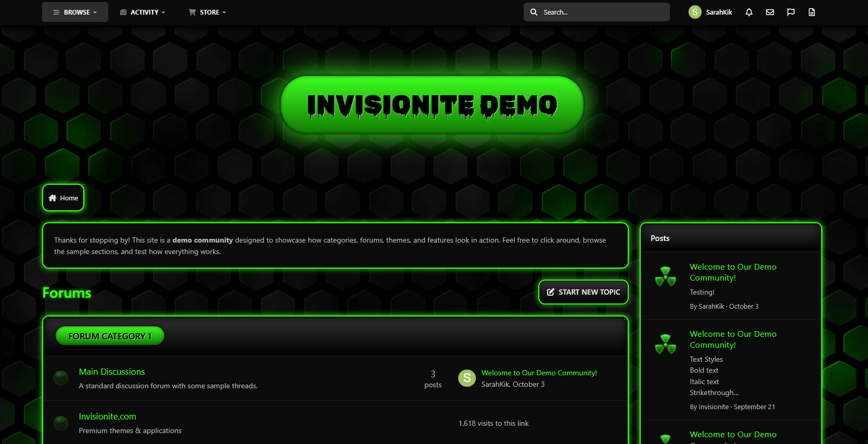Click the Forums heading
The height and width of the screenshot is (444, 868).
(67, 293)
